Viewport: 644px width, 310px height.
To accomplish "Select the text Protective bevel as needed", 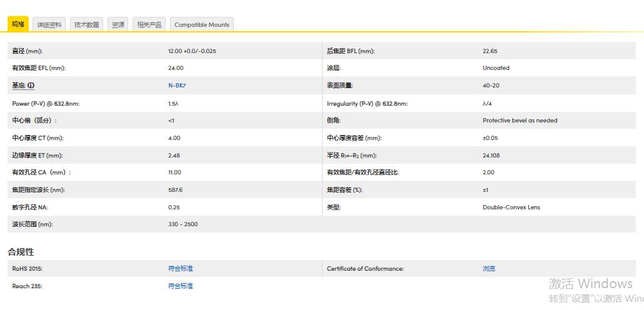I will click(x=520, y=121).
